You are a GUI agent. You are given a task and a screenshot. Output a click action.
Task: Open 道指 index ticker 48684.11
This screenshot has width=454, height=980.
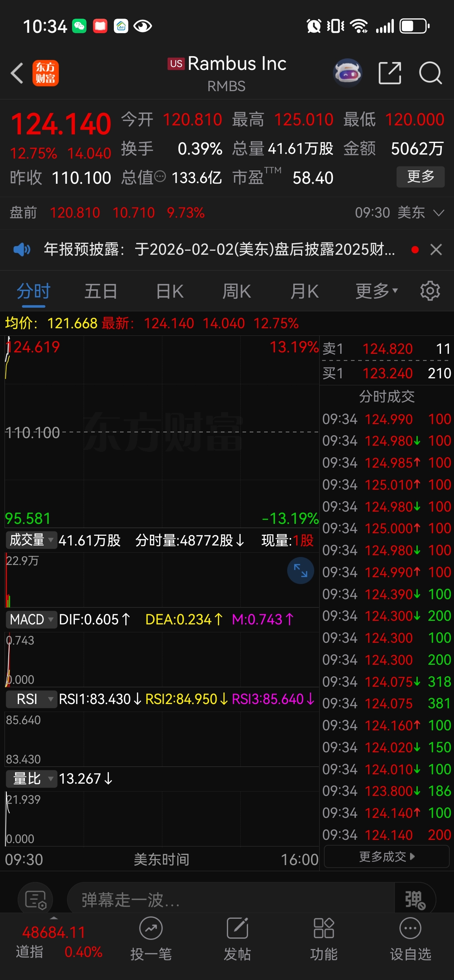[x=53, y=932]
